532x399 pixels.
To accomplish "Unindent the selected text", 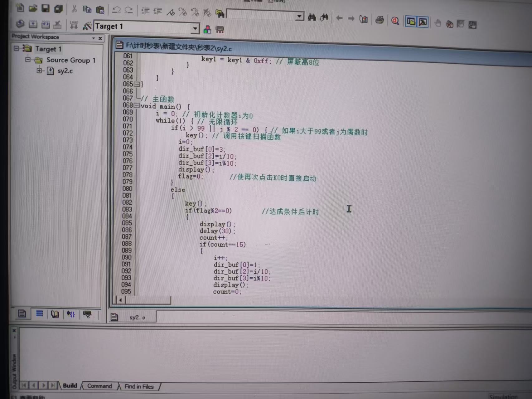I will coord(158,11).
